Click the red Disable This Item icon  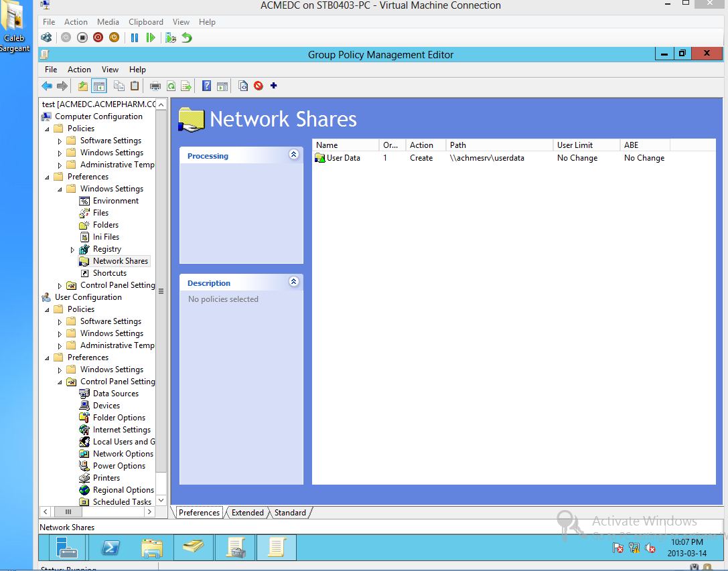point(259,86)
